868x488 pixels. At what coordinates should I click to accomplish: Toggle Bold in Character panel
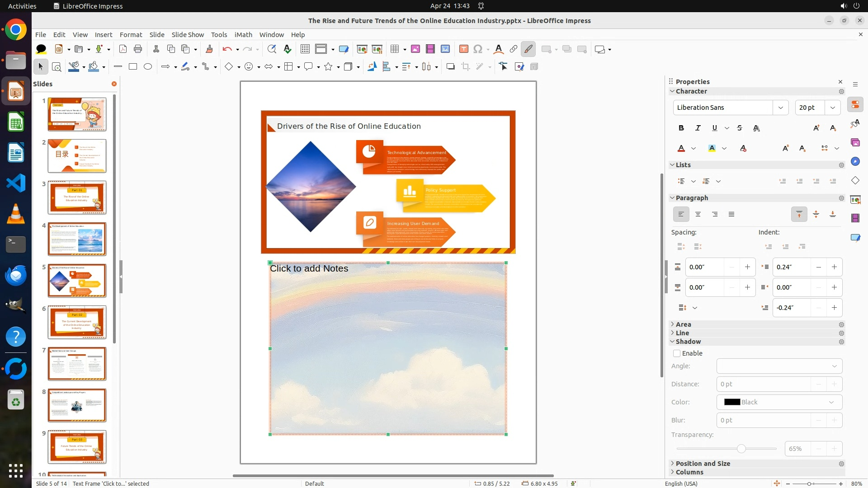click(x=681, y=128)
